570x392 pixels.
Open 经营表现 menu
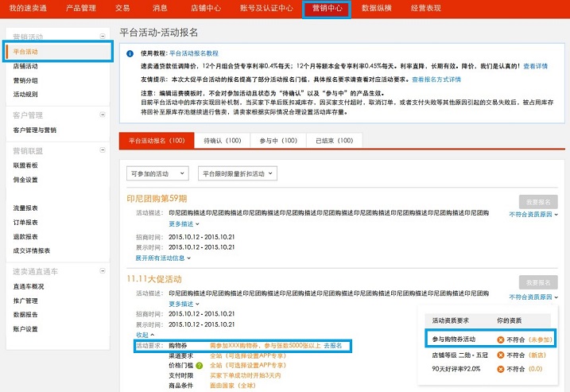pos(425,8)
